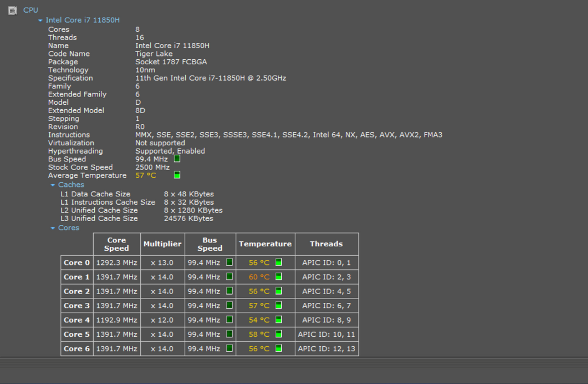Click the temperature indicator icon for Core 4

click(x=278, y=319)
